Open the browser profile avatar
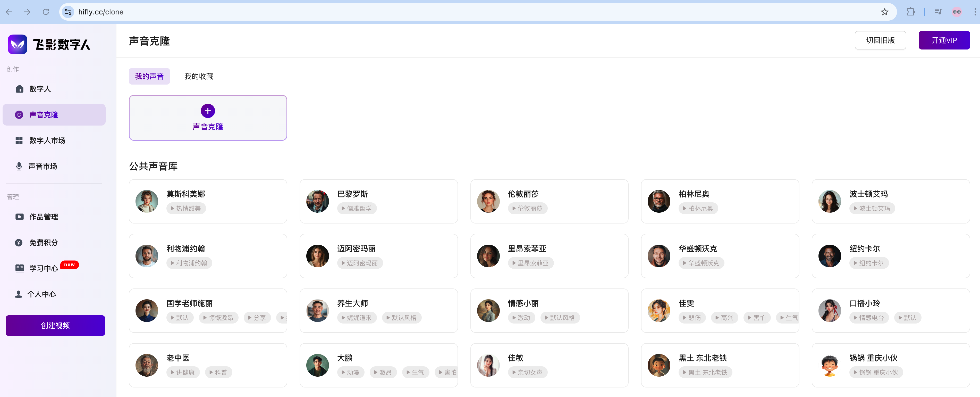Viewport: 980px width, 397px height. tap(956, 12)
